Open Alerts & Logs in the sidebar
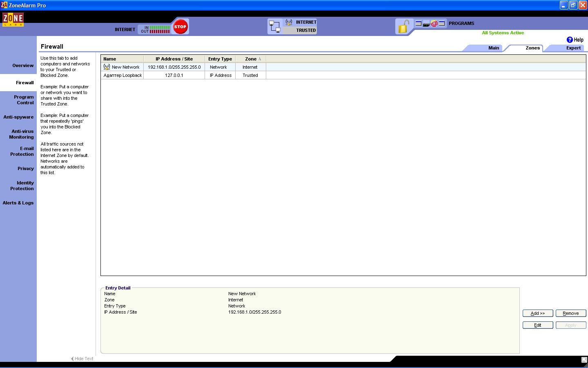This screenshot has height=368, width=588. 18,203
